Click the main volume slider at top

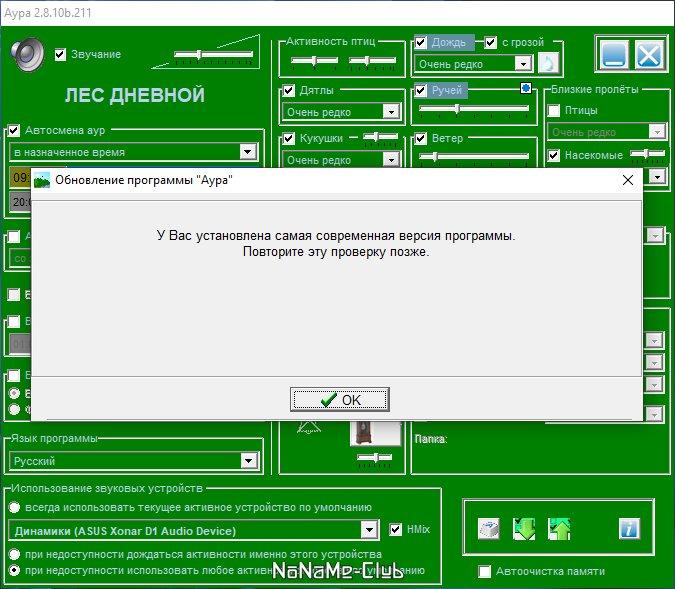pos(214,55)
